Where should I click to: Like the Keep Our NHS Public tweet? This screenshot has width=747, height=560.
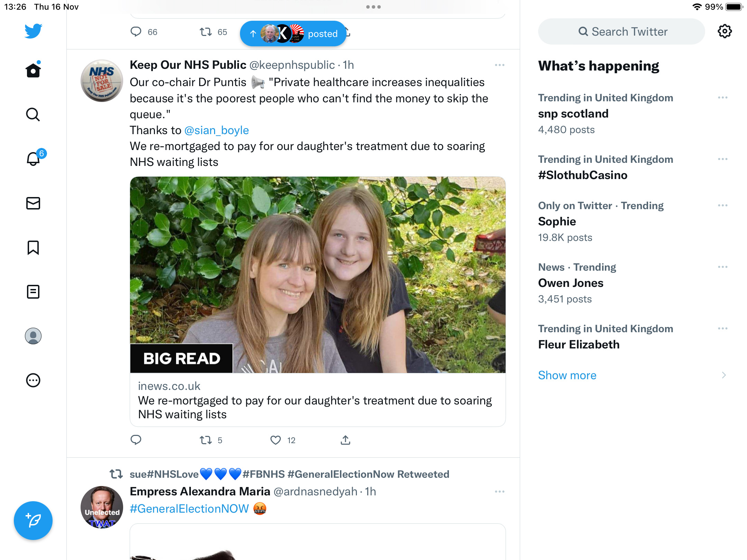[276, 440]
